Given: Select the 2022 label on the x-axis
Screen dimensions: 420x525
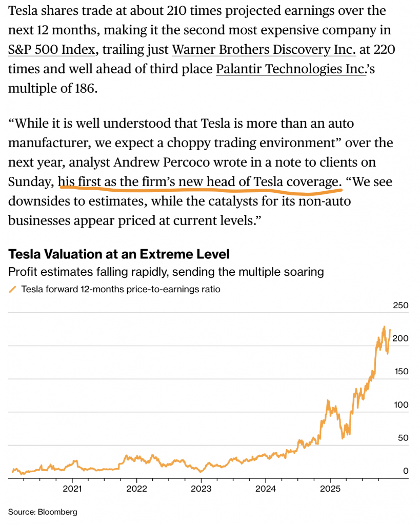Looking at the screenshot, I should (x=137, y=489).
